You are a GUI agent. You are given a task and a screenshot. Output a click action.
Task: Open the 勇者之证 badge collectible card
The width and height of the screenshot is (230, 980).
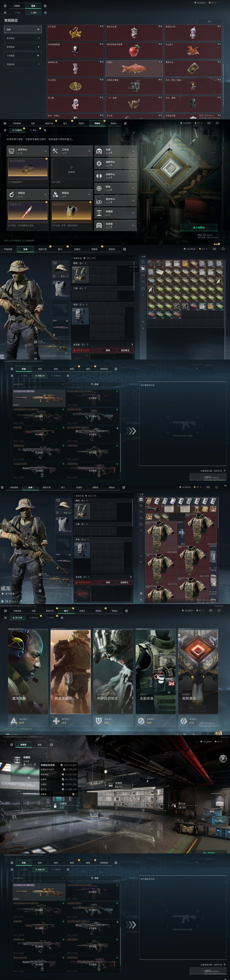193,68
